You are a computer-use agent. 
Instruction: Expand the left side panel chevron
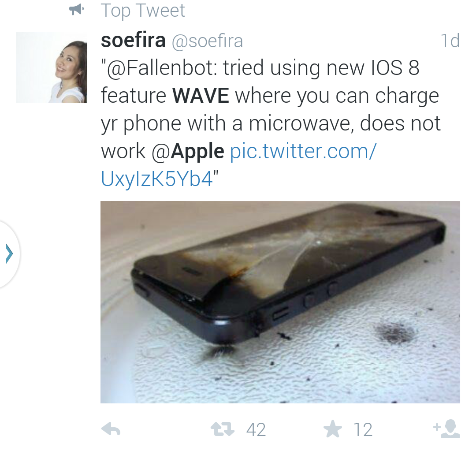pyautogui.click(x=8, y=253)
